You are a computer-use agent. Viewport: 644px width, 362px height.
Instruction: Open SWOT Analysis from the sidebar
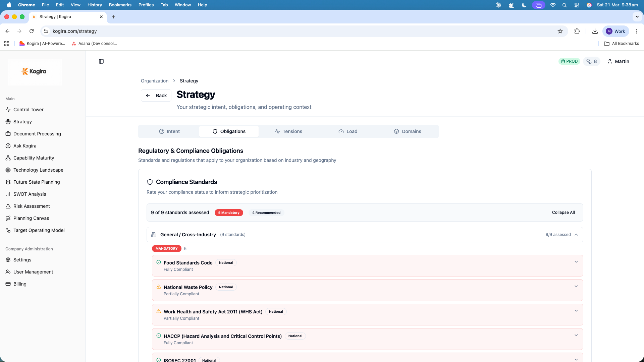(x=30, y=194)
